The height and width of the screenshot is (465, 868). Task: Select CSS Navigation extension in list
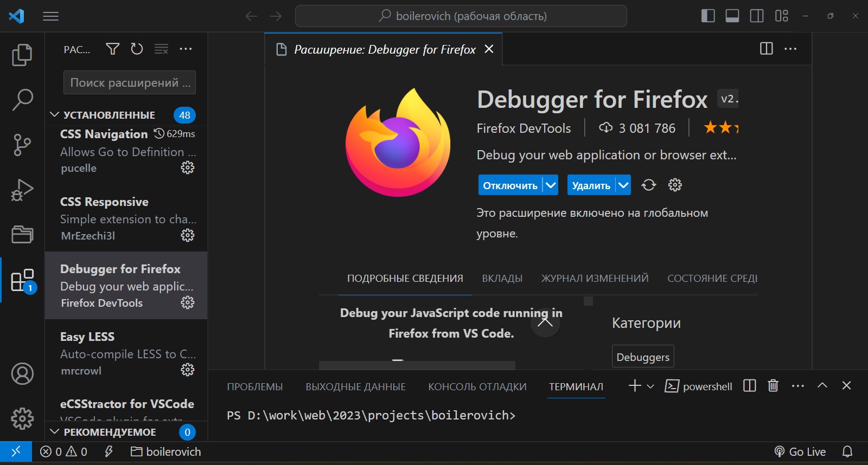point(126,150)
